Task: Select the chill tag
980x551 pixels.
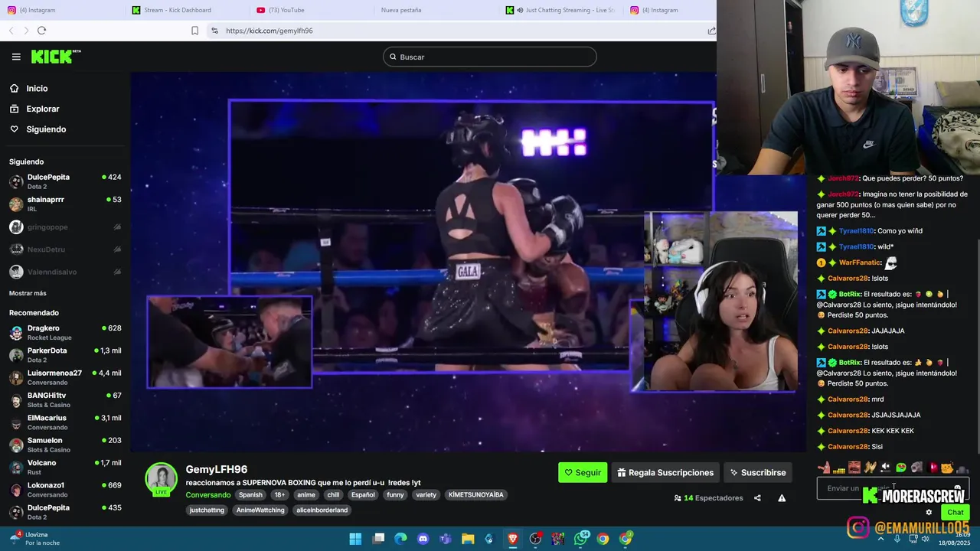Action: tap(333, 495)
